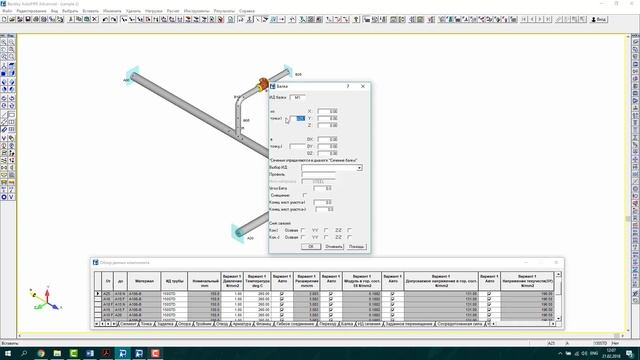Open Windows taskbar search
Image resolution: width=640 pixels, height=360 pixels.
pos(24,353)
